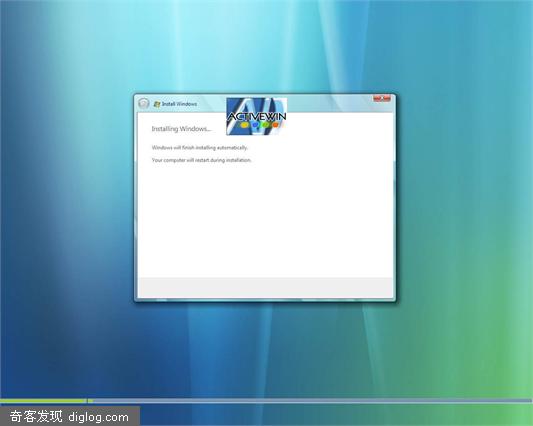The height and width of the screenshot is (426, 533).
Task: Click the round back arrow button
Action: (x=144, y=103)
